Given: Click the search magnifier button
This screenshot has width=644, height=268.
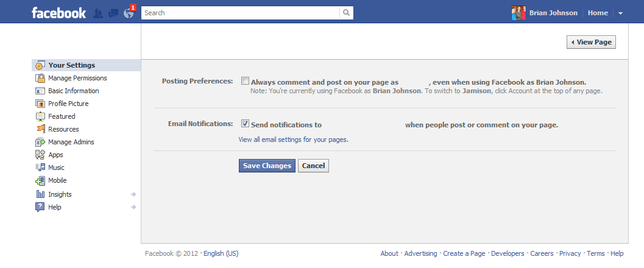Looking at the screenshot, I should pos(346,13).
